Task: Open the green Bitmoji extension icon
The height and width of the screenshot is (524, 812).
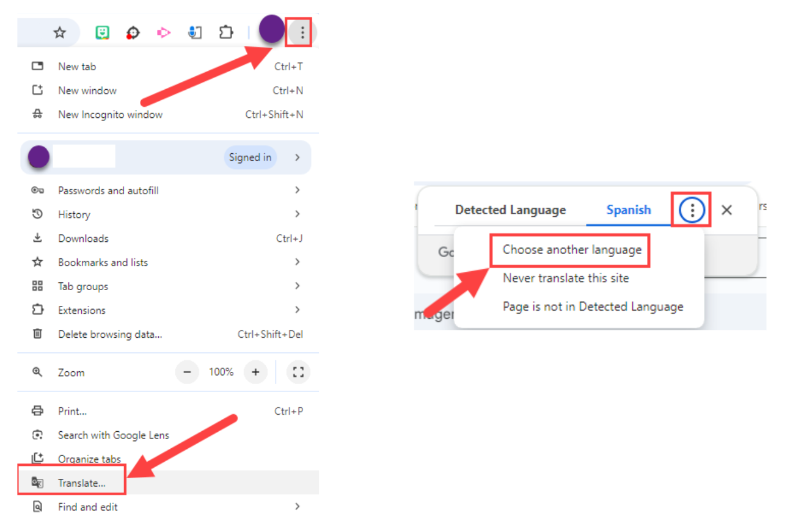Action: pyautogui.click(x=102, y=32)
